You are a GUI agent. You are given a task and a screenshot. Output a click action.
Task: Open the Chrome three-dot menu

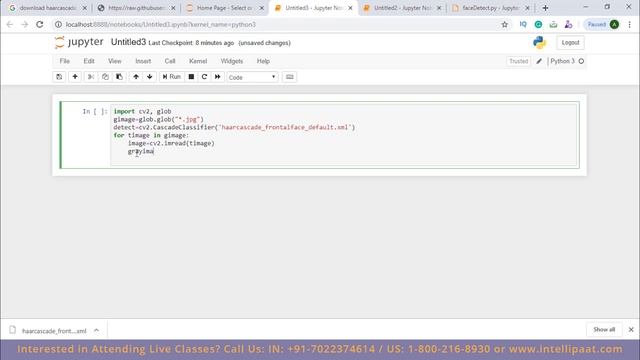pos(630,24)
